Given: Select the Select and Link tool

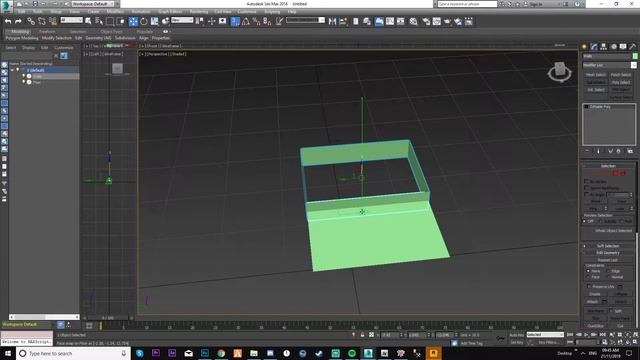Looking at the screenshot, I should (x=31, y=21).
